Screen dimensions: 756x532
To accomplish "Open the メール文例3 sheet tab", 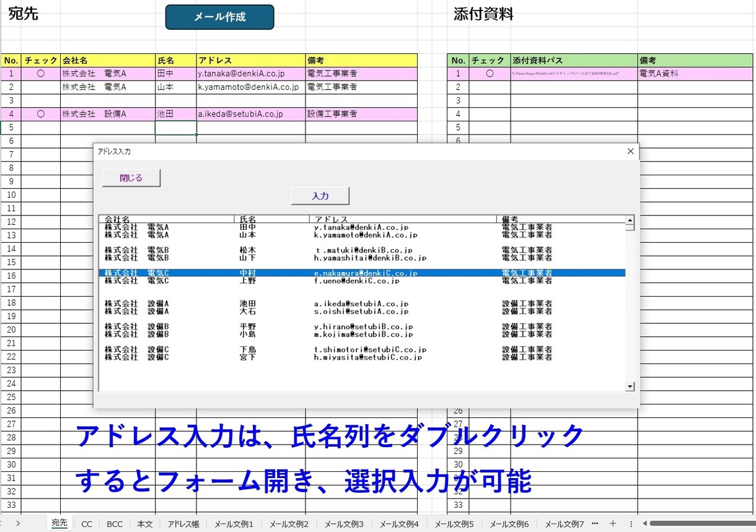I will click(x=344, y=524).
